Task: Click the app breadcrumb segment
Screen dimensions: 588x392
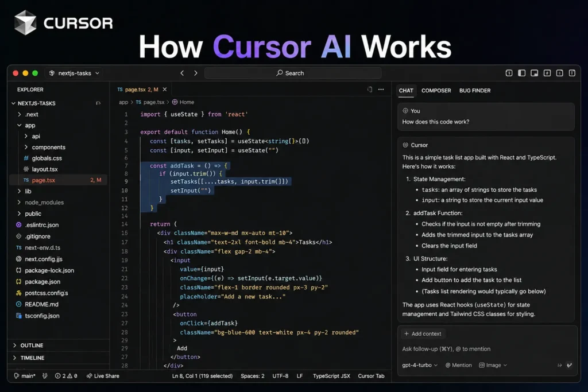Action: (x=123, y=102)
